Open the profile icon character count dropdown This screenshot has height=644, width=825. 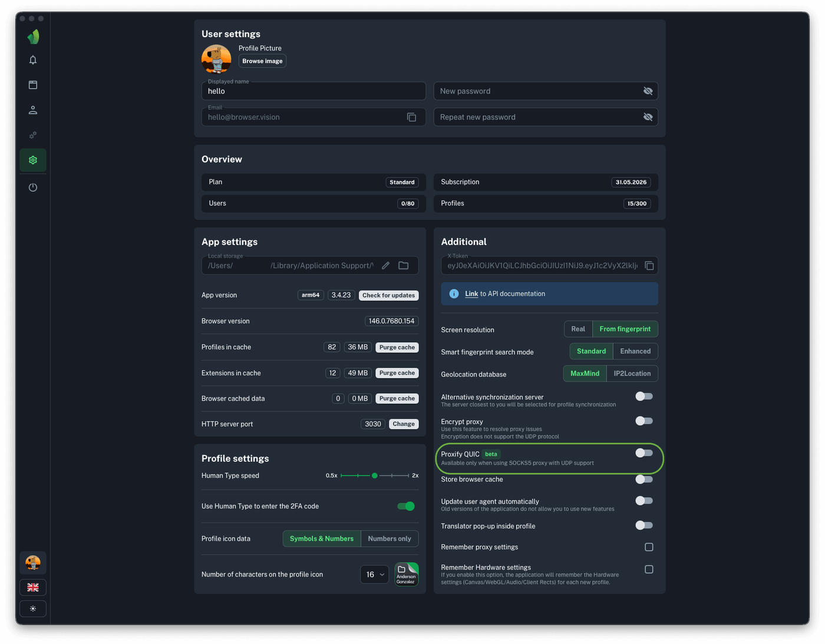(375, 574)
